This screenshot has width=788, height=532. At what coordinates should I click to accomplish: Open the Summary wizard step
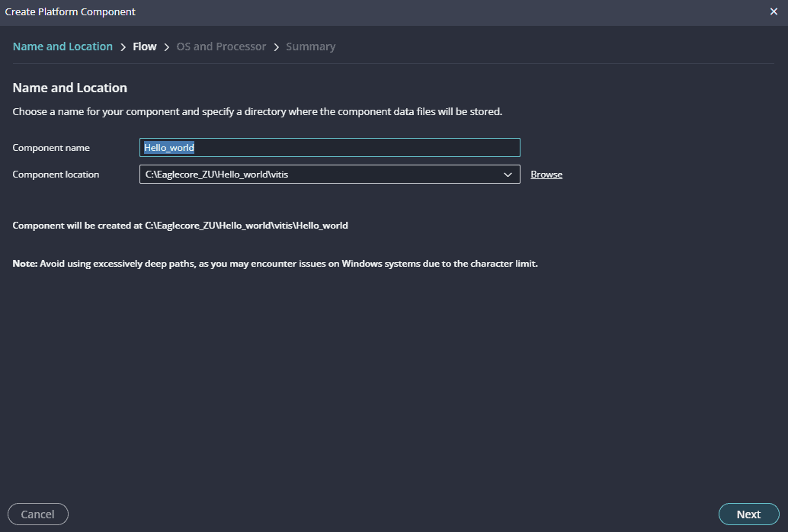coord(310,46)
